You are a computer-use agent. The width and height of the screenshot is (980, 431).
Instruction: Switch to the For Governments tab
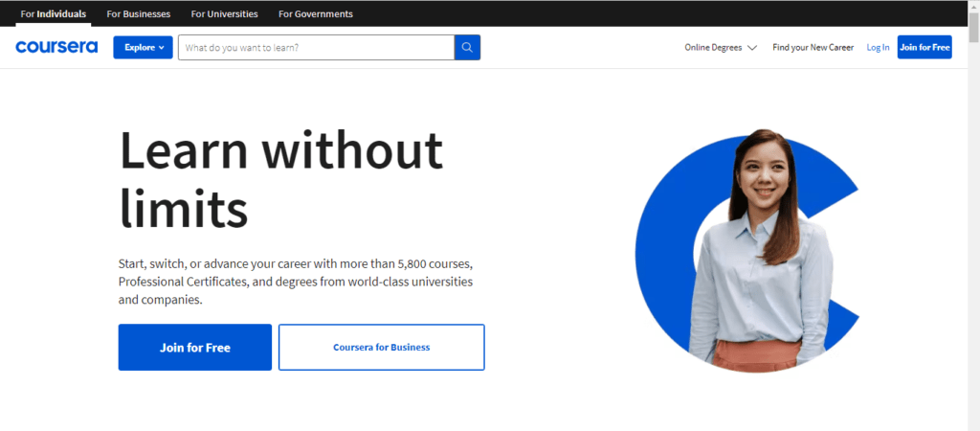[316, 13]
